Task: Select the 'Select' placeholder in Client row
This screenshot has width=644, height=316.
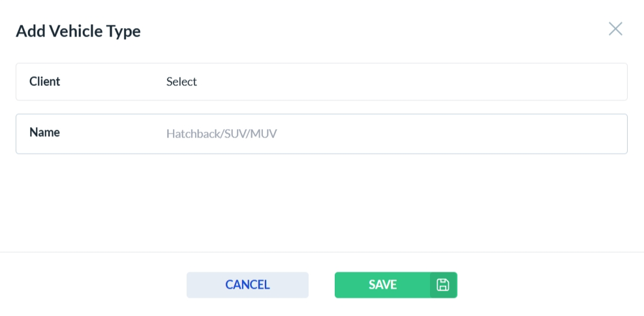Action: click(x=181, y=82)
